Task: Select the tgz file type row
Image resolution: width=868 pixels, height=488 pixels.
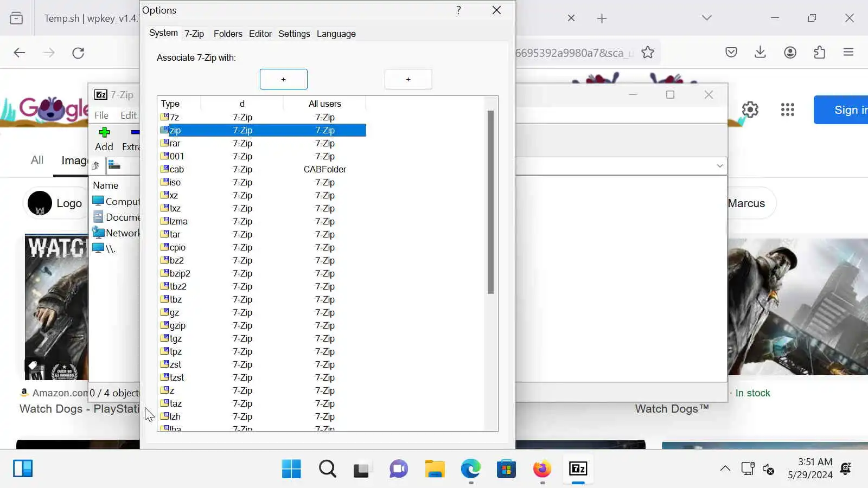Action: [263, 338]
